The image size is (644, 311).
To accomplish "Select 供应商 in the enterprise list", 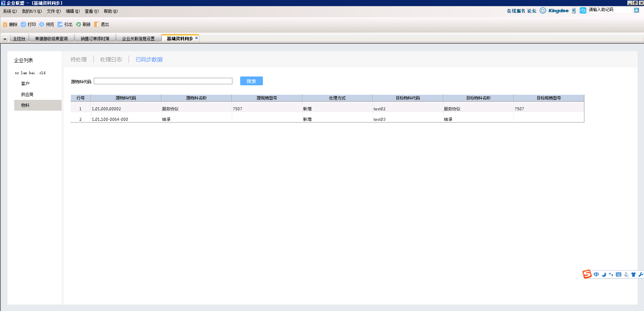I will pyautogui.click(x=27, y=94).
